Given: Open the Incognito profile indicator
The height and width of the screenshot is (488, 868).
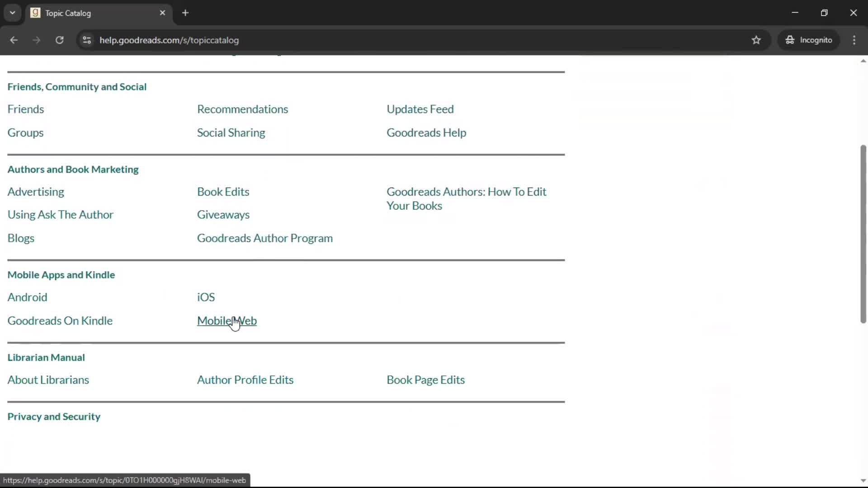Looking at the screenshot, I should click(x=809, y=40).
